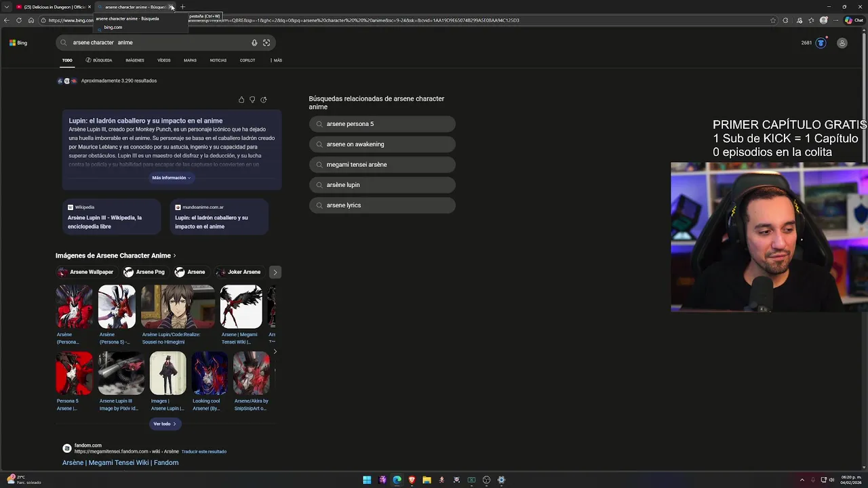The image size is (868, 488).
Task: Open related search 'megami tensei arsène'
Action: (x=382, y=165)
